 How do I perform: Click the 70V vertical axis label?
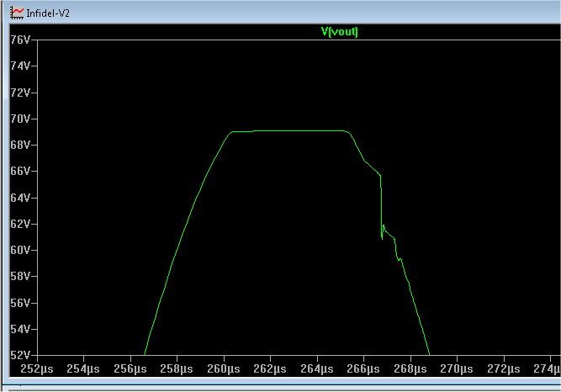tap(20, 119)
